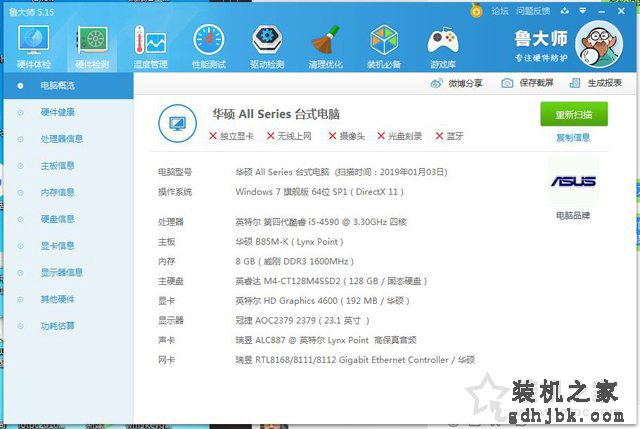Open the title bar dropdown menu arrow
The height and width of the screenshot is (429, 640).
tap(583, 11)
